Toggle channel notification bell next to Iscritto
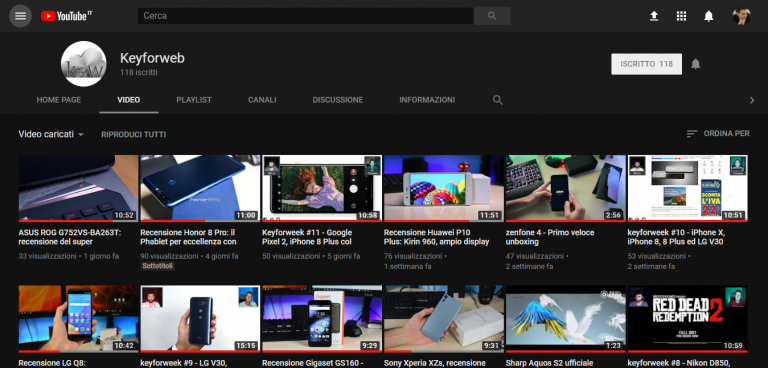The image size is (768, 368). (x=696, y=64)
